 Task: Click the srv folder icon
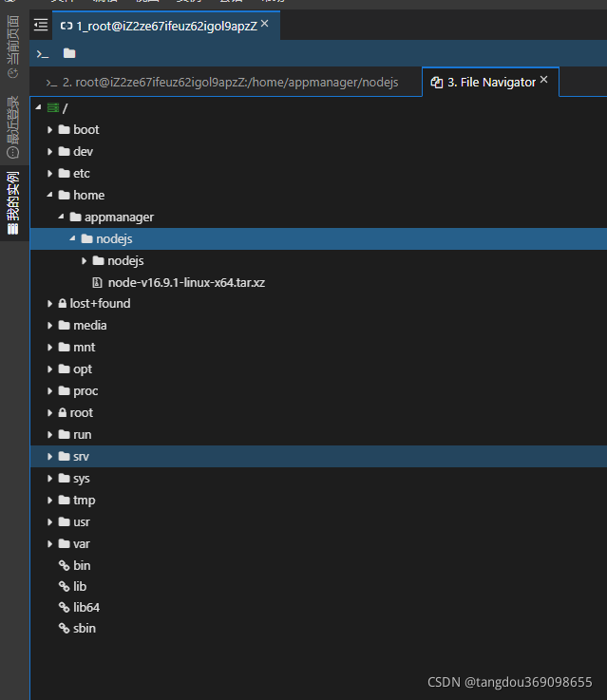click(x=65, y=456)
